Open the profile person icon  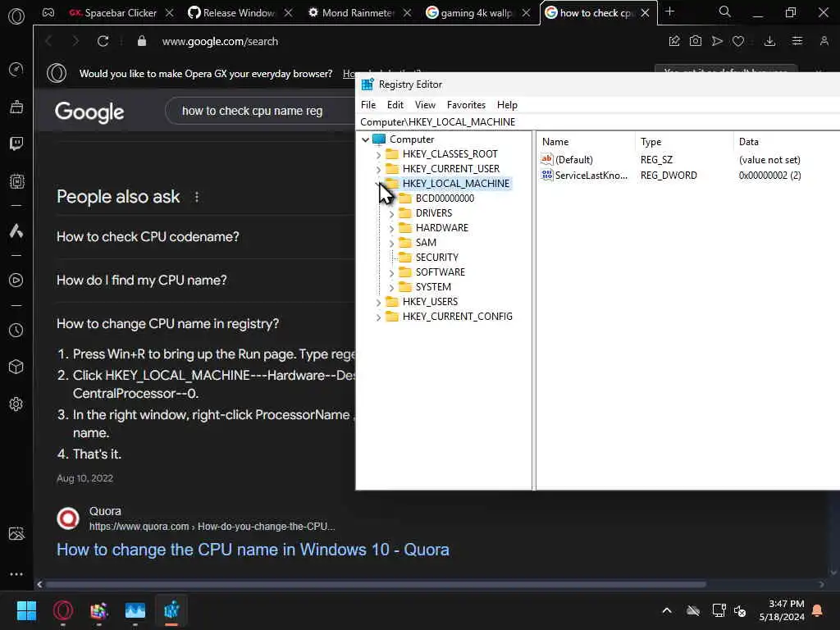coord(824,41)
